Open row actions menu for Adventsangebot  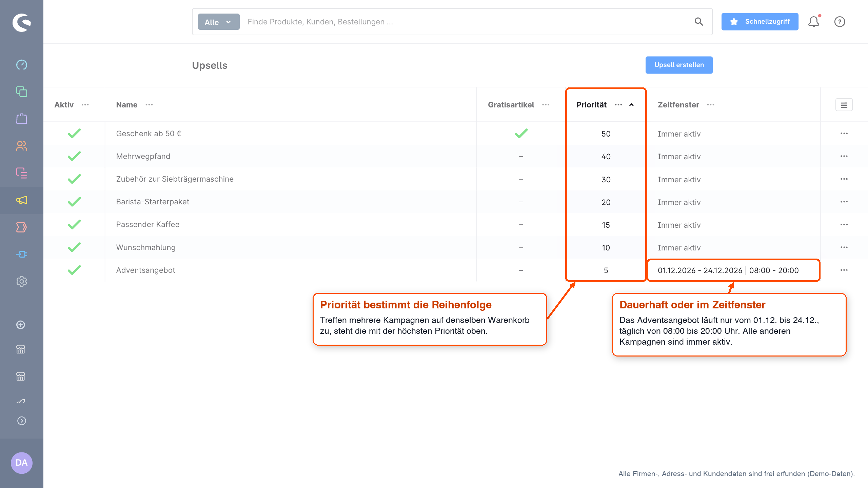844,270
